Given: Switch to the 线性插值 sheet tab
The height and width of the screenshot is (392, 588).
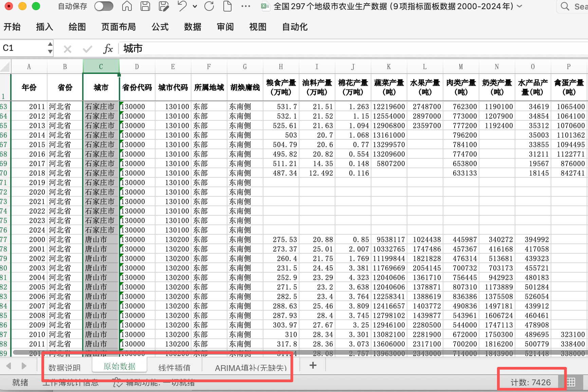Looking at the screenshot, I should 174,367.
